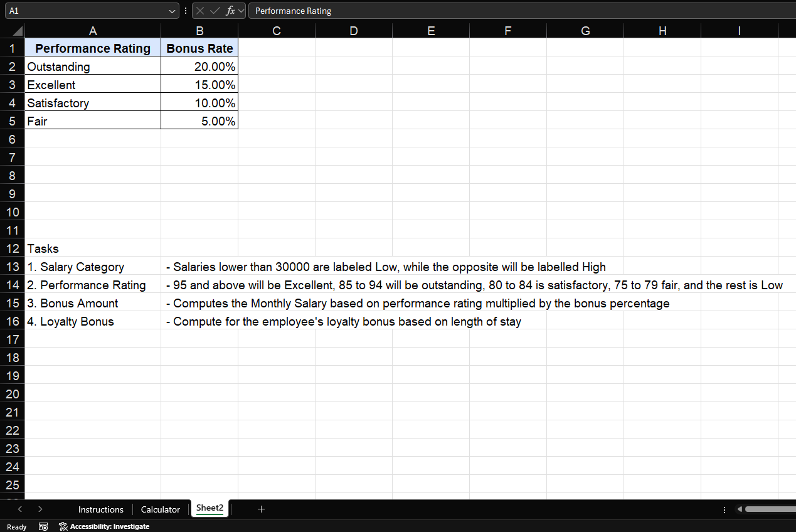Select column D header
Viewport: 796px width, 532px height.
click(354, 31)
